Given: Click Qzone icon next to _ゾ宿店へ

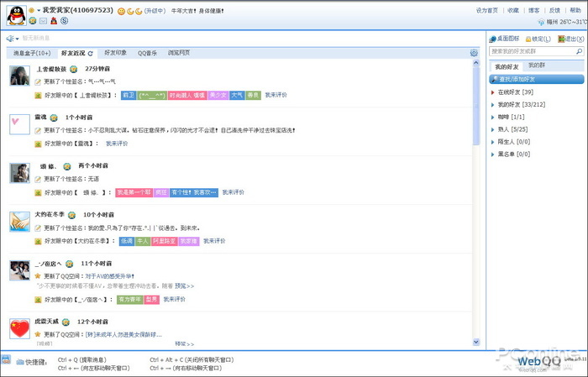Looking at the screenshot, I should [x=70, y=264].
